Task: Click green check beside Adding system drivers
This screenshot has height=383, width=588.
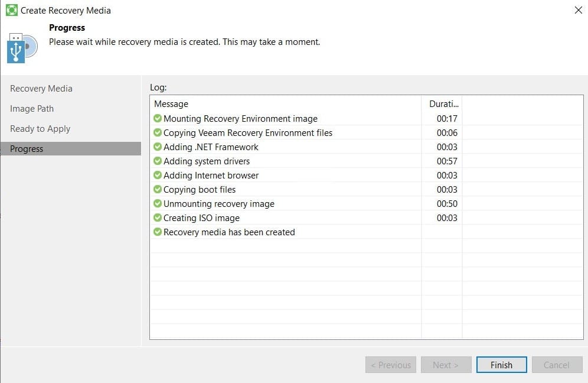Action: (x=158, y=161)
